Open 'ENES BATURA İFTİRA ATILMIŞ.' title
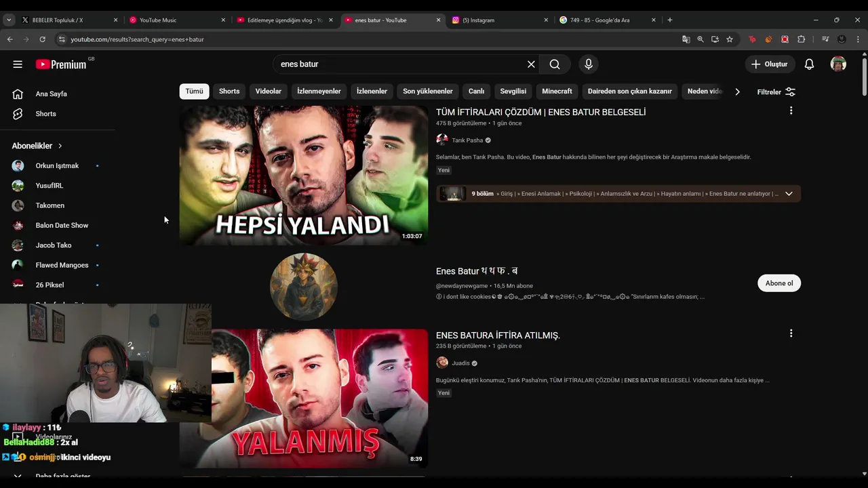The image size is (868, 488). tap(498, 335)
